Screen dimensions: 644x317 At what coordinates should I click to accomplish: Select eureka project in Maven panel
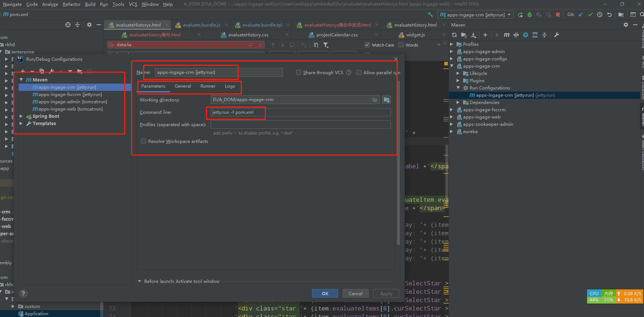pos(470,132)
